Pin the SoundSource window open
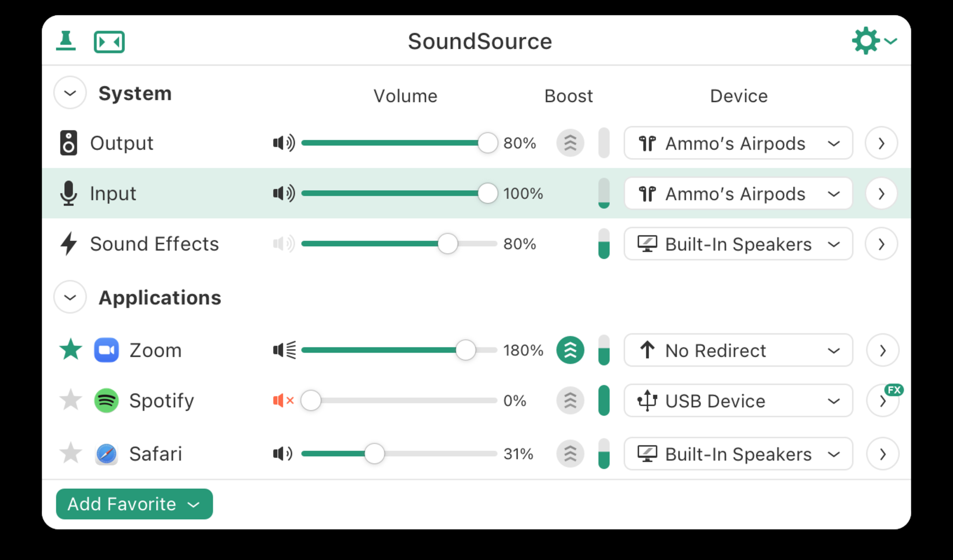The width and height of the screenshot is (953, 560). 66,41
